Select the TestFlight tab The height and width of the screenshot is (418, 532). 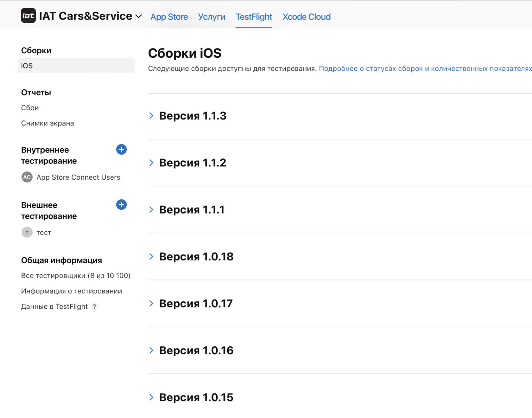click(254, 17)
